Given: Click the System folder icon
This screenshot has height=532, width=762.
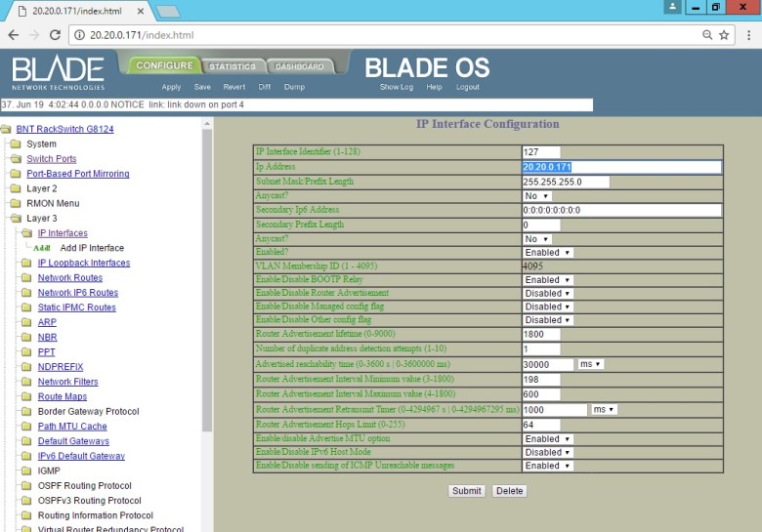Looking at the screenshot, I should pyautogui.click(x=16, y=144).
